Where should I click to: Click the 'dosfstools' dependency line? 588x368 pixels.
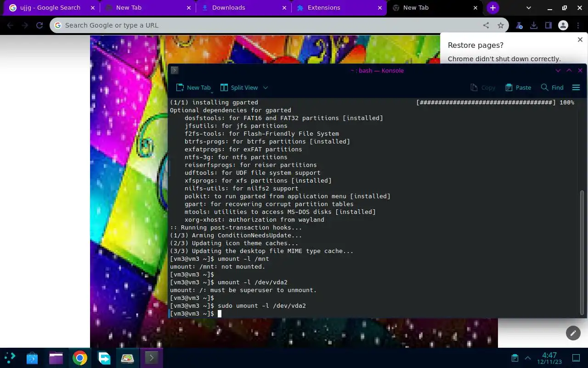click(x=284, y=118)
